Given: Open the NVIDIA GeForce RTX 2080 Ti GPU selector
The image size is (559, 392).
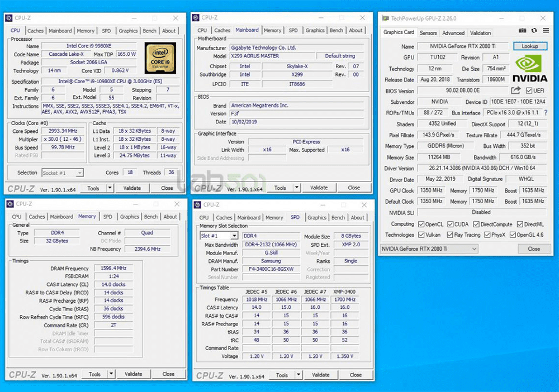Looking at the screenshot, I should tap(429, 249).
